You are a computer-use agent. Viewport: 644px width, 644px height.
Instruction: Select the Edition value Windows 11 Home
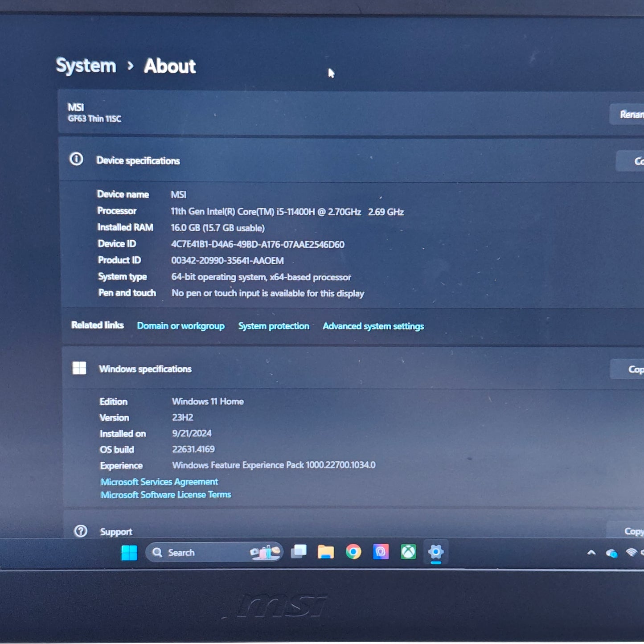tap(208, 401)
